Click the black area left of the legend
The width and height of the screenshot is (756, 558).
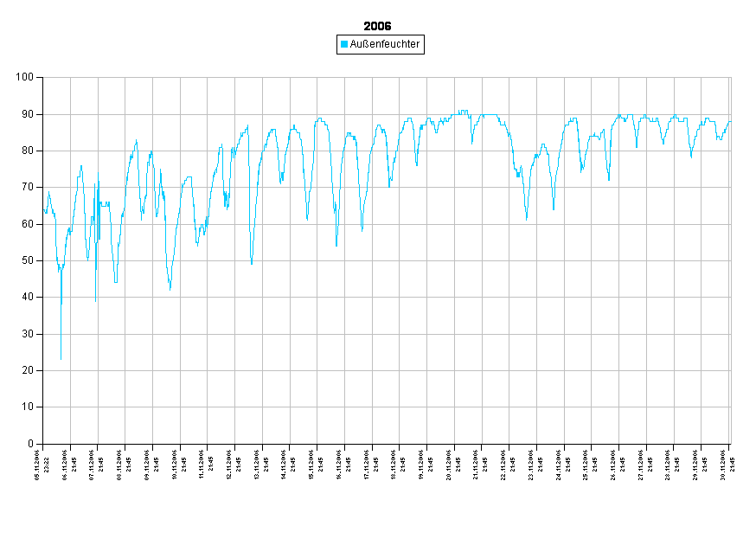173,44
